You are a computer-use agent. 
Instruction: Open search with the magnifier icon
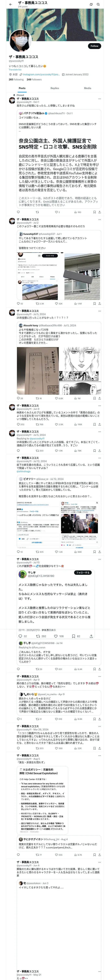[x=98, y=4]
